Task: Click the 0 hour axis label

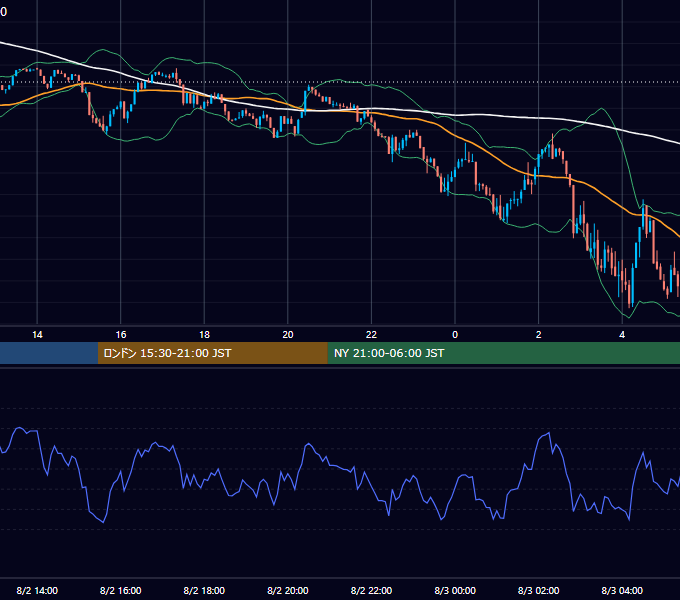Action: 455,335
